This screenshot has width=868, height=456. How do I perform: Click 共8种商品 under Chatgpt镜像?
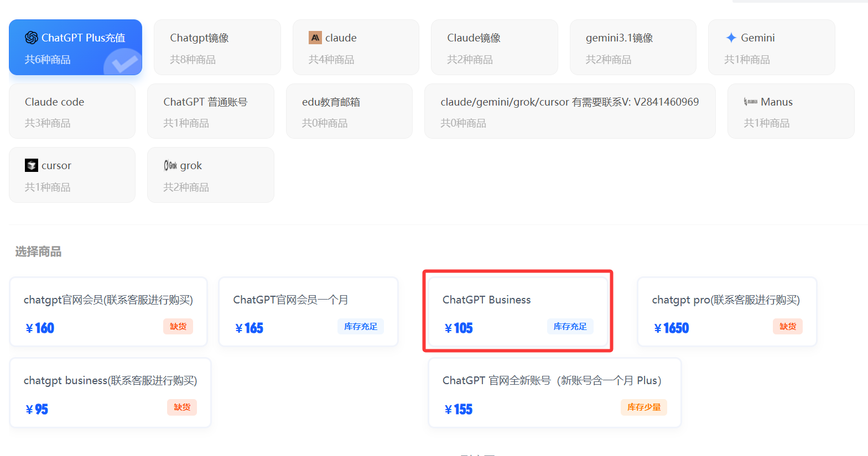point(193,59)
